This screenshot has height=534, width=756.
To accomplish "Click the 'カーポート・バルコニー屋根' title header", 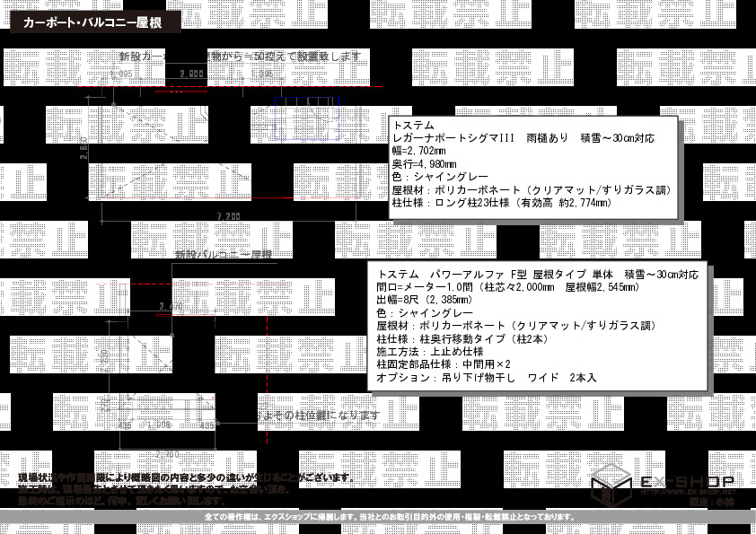I will coord(95,22).
